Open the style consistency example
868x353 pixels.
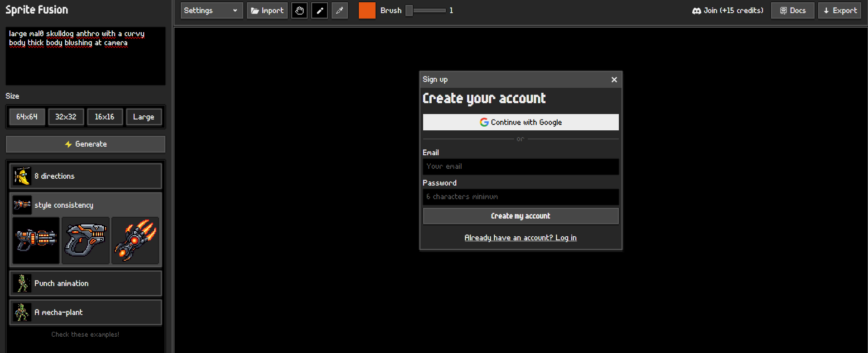86,205
